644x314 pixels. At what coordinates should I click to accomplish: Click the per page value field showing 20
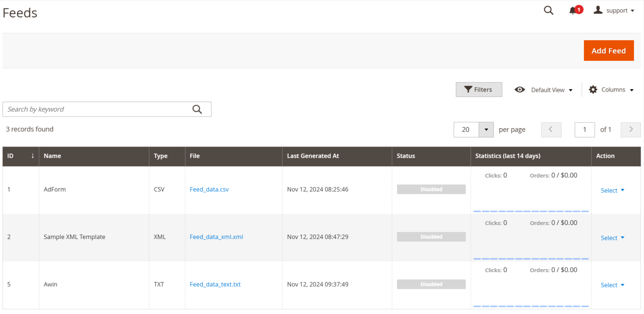coord(466,130)
